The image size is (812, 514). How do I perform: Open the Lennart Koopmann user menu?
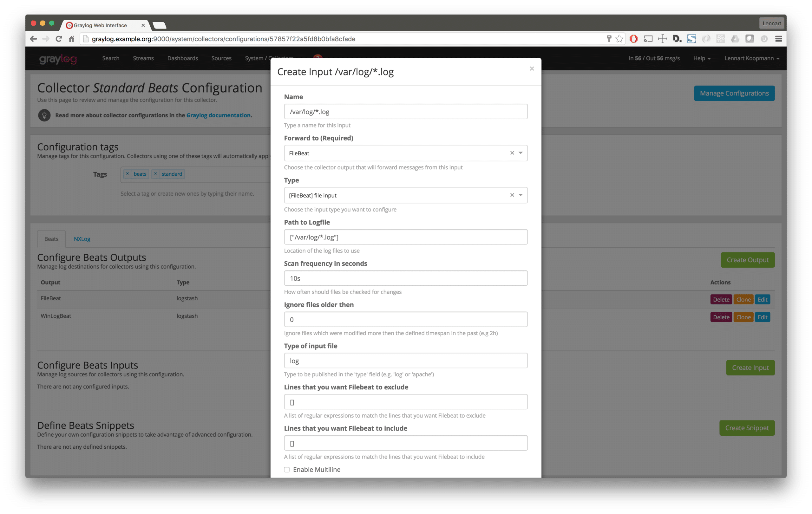click(x=752, y=58)
